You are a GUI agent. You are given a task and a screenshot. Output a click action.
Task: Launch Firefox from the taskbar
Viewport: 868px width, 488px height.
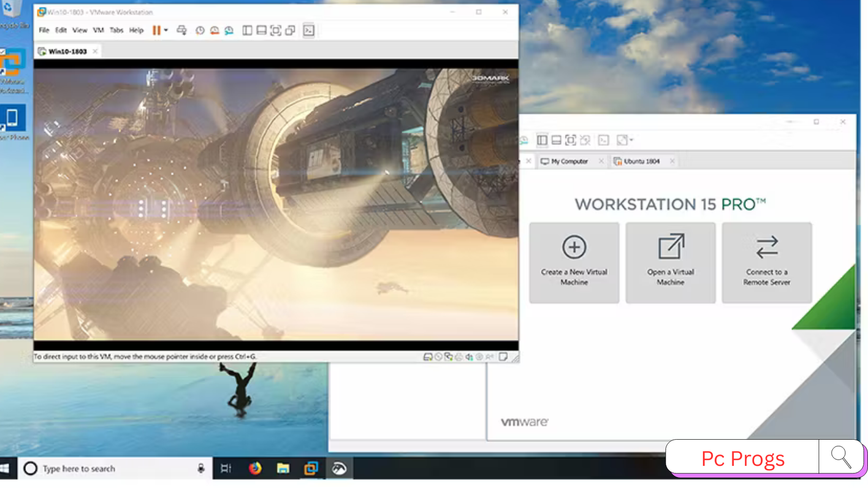pyautogui.click(x=255, y=468)
